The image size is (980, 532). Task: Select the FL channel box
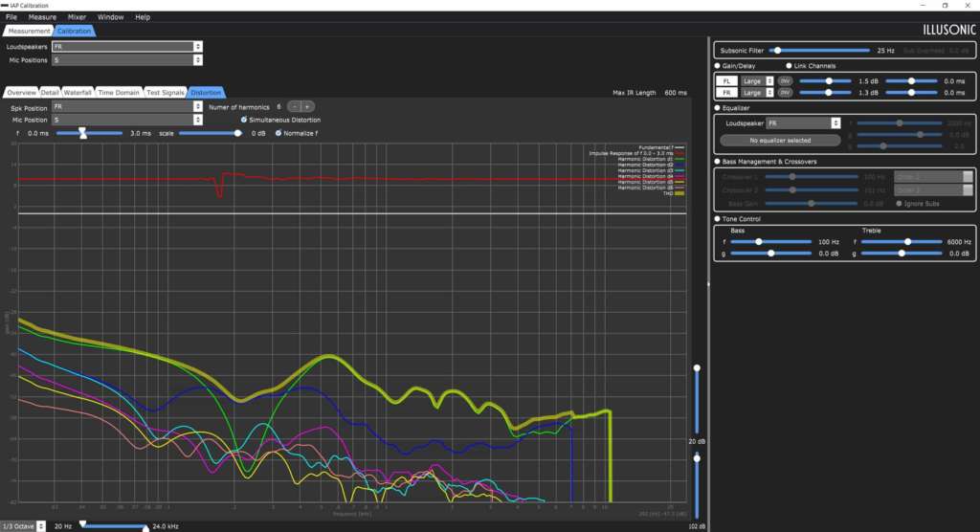pyautogui.click(x=726, y=81)
